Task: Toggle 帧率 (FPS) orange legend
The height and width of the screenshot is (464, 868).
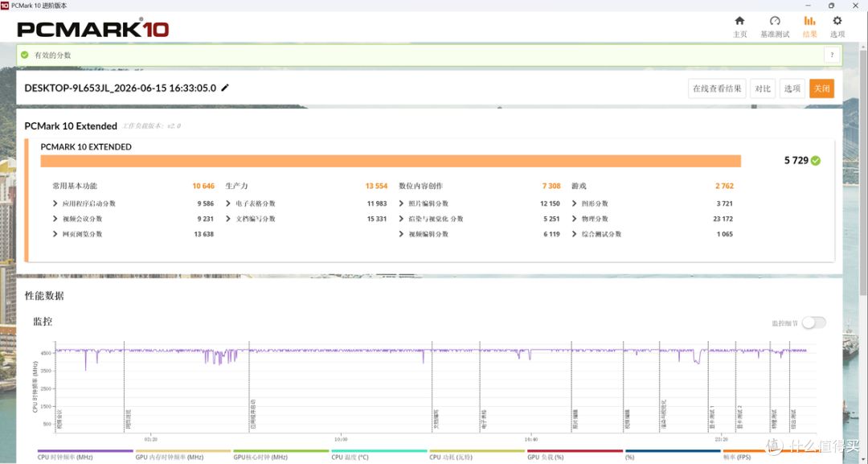Action: [771, 454]
